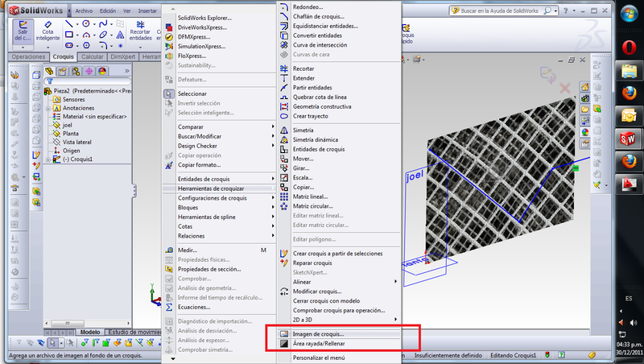Expand the Anotaciones tree node
The height and width of the screenshot is (364, 644).
click(x=48, y=109)
